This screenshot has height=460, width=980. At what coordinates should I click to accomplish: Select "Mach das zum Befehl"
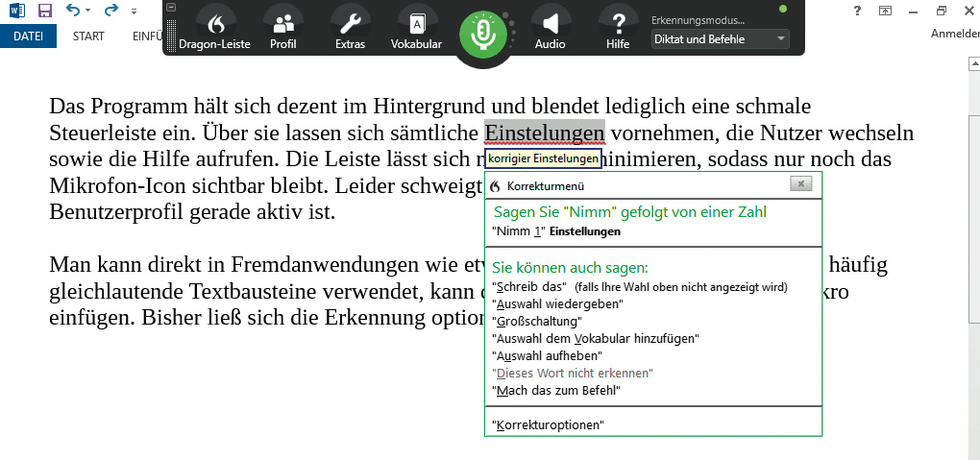coord(555,391)
